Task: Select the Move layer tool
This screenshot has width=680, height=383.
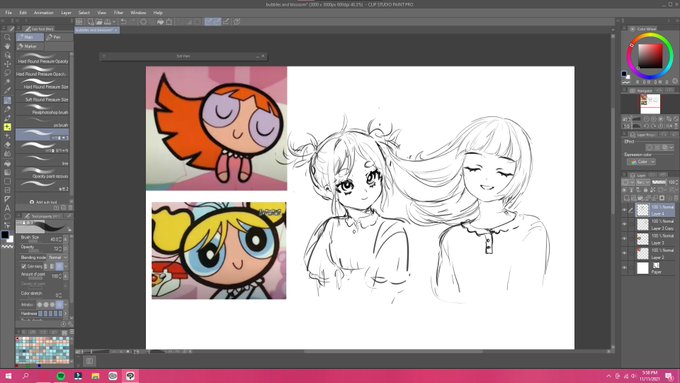Action: [x=7, y=64]
